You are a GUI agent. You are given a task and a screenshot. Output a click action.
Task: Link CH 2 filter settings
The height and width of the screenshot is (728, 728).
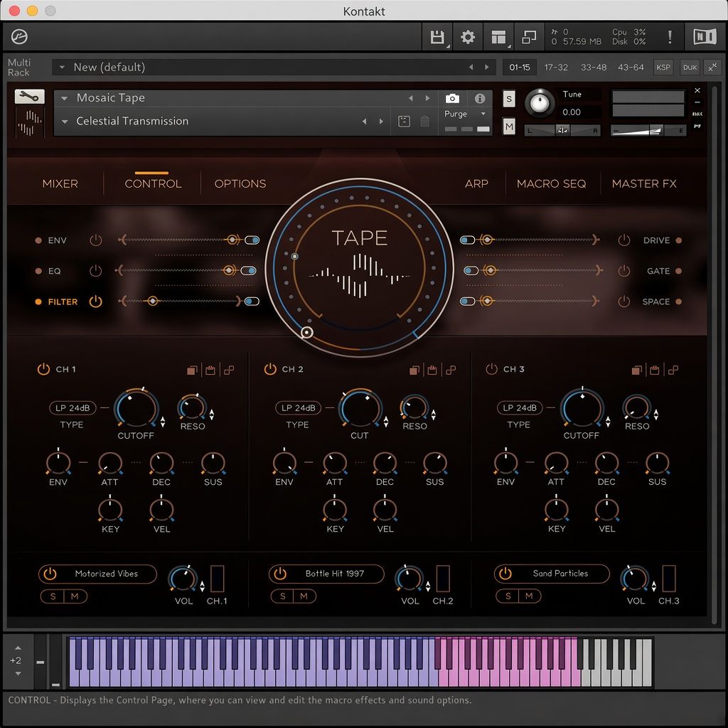pos(451,370)
